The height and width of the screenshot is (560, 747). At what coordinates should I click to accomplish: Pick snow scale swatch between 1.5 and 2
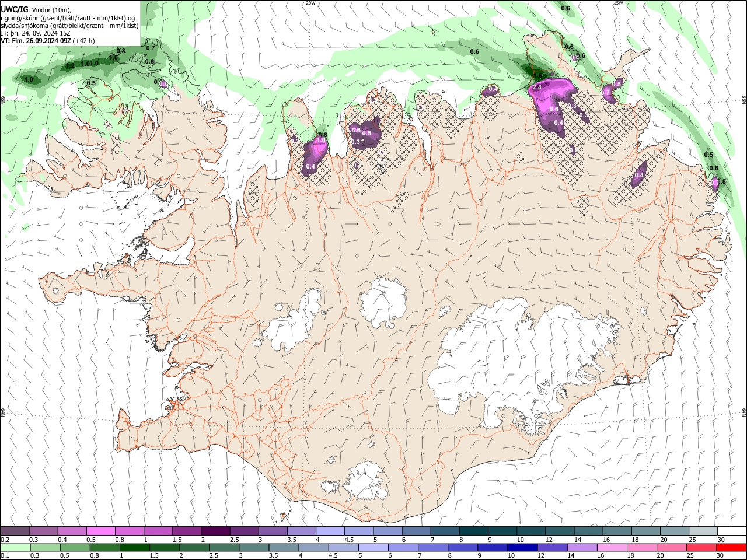click(x=186, y=531)
